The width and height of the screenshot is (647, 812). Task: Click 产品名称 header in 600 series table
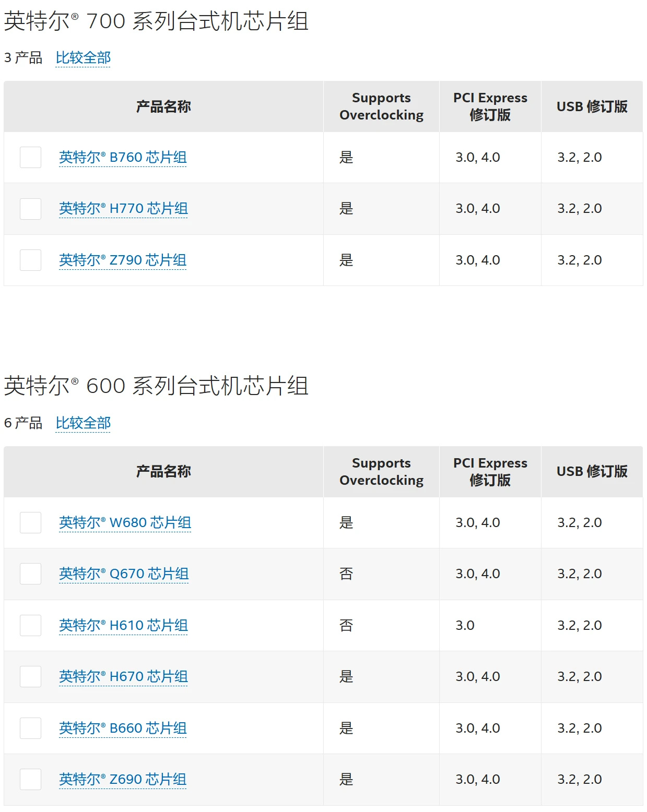[163, 472]
